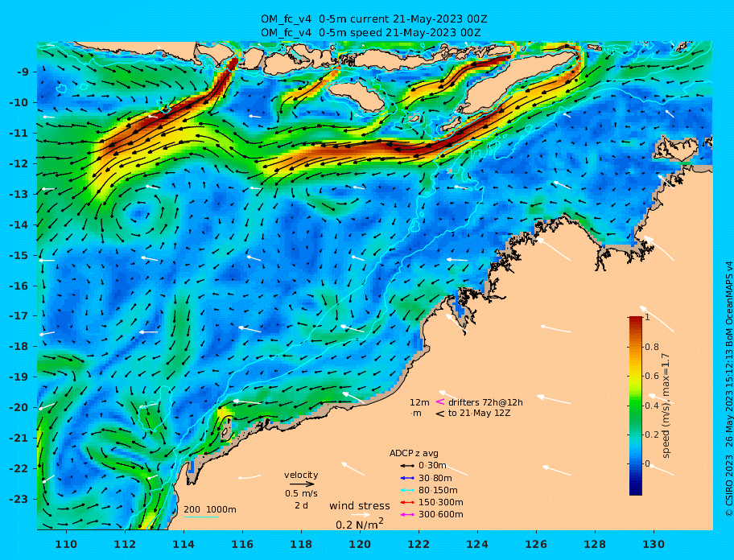Screen dimensions: 734x560
Task: Click the 'drifters 72h@12h' text
Action: 485,402
